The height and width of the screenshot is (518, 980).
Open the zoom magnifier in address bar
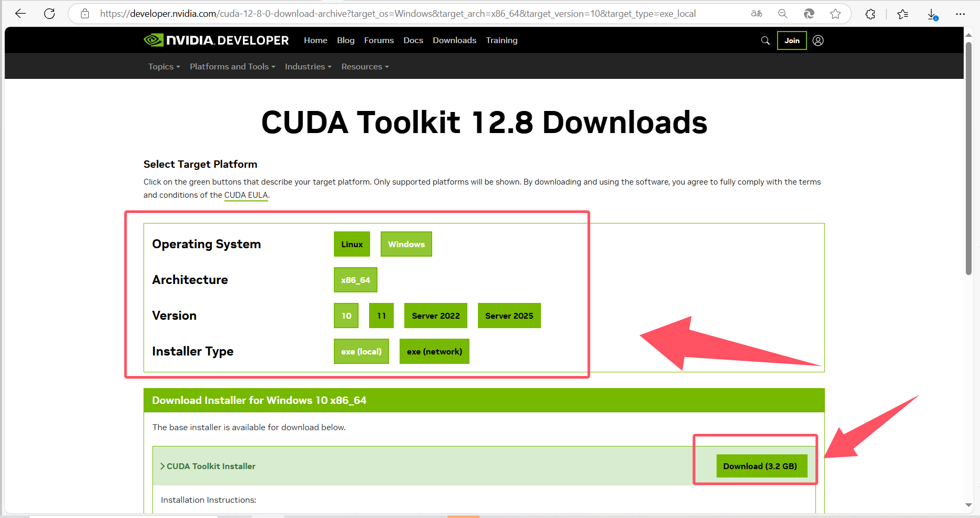coord(783,14)
